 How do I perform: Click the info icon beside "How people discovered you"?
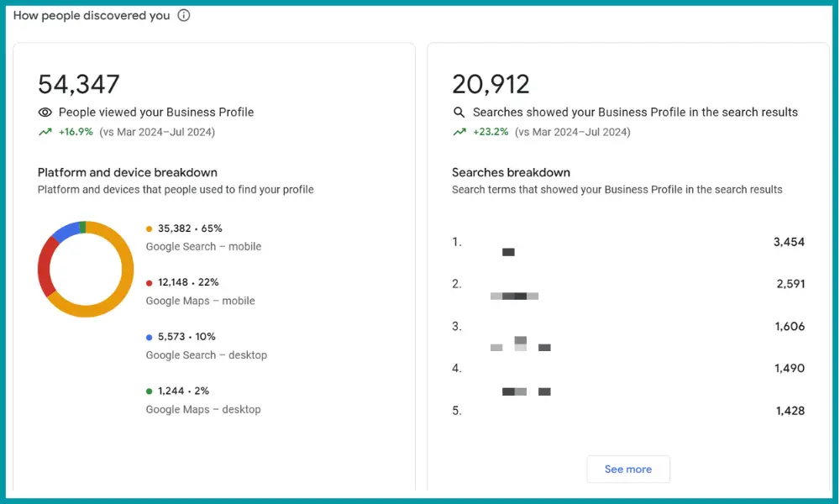click(182, 15)
